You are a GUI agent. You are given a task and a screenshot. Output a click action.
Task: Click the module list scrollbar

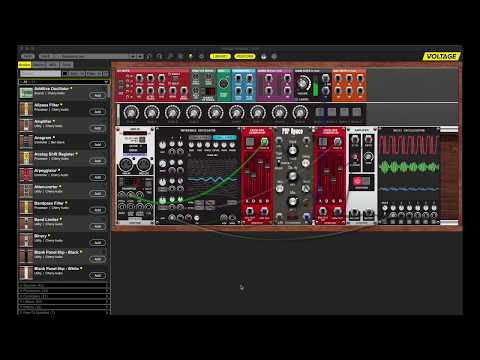pyautogui.click(x=109, y=92)
